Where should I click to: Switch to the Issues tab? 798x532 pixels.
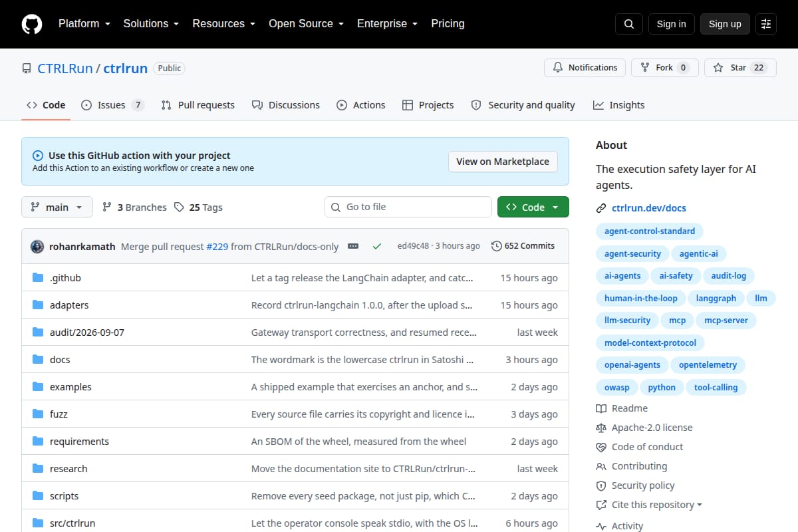point(112,105)
